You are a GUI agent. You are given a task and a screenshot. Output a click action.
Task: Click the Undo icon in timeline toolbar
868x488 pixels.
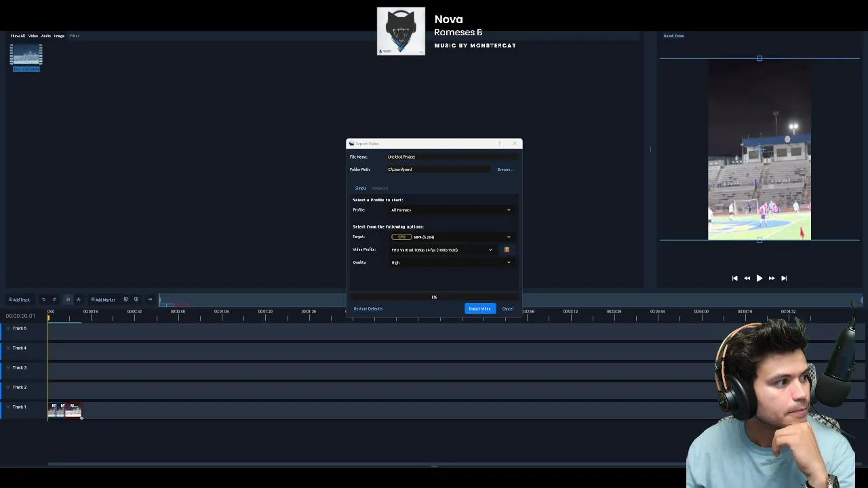pyautogui.click(x=43, y=300)
